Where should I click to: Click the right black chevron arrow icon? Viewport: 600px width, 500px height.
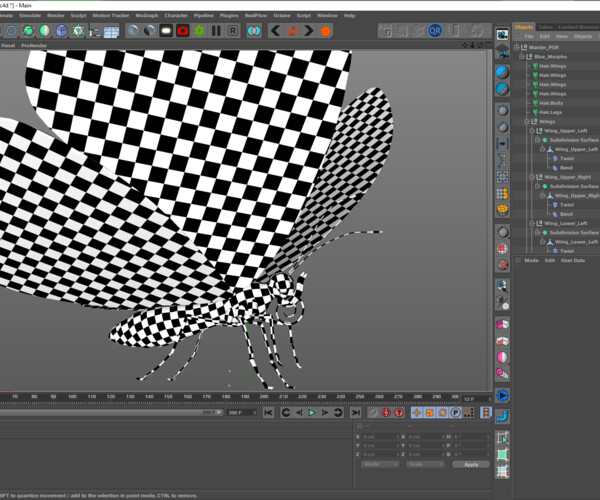pyautogui.click(x=309, y=31)
